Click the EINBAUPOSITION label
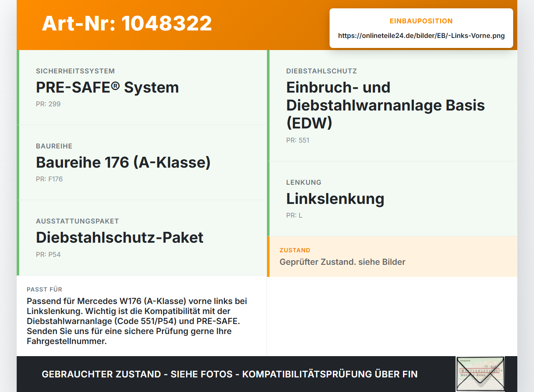The width and height of the screenshot is (534, 392). tap(421, 21)
